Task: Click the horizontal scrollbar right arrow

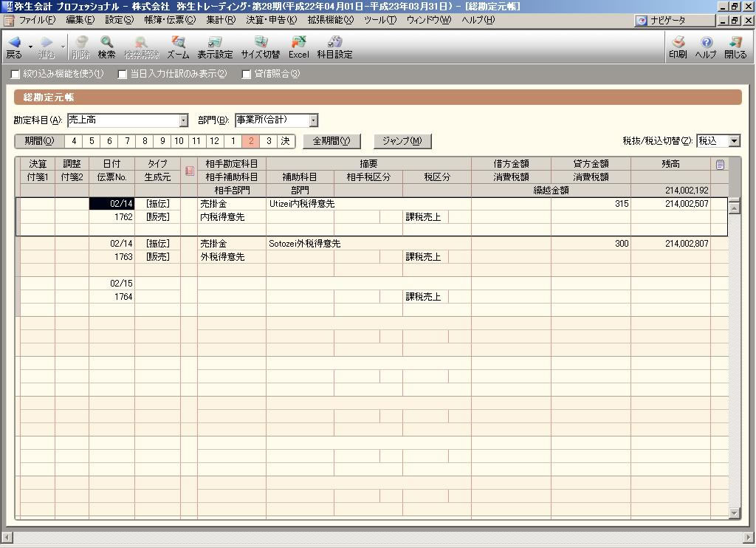Action: [x=749, y=537]
